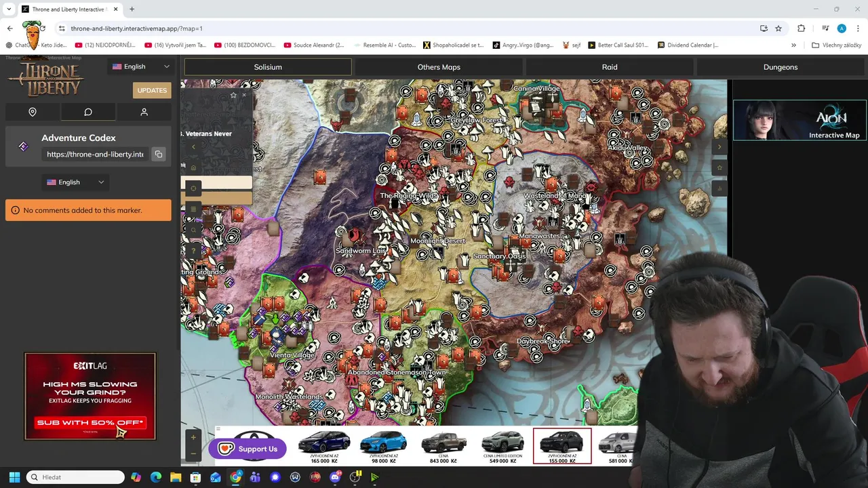This screenshot has width=868, height=488.
Task: Click the Akidu Valley map label
Action: point(627,148)
